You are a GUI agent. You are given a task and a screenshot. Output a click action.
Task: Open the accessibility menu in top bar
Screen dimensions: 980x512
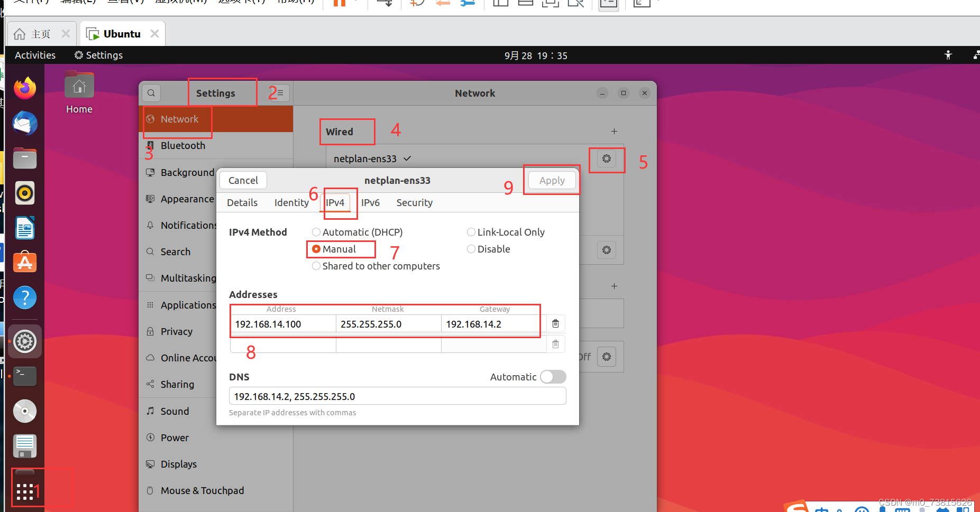[x=948, y=55]
